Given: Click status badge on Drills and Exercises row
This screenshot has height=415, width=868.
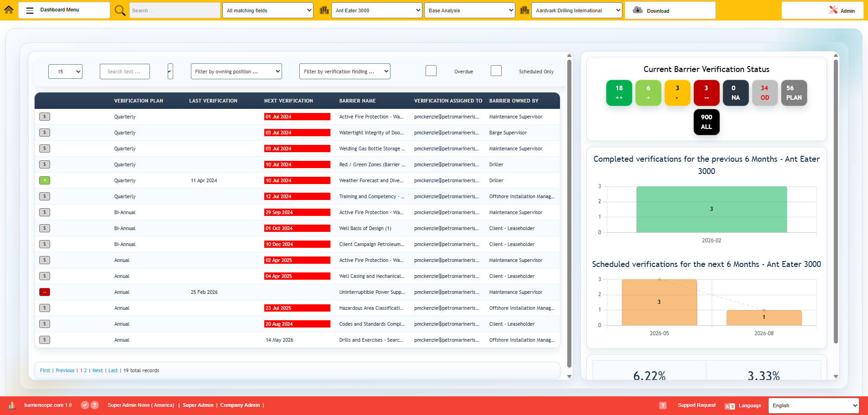Looking at the screenshot, I should [x=45, y=340].
